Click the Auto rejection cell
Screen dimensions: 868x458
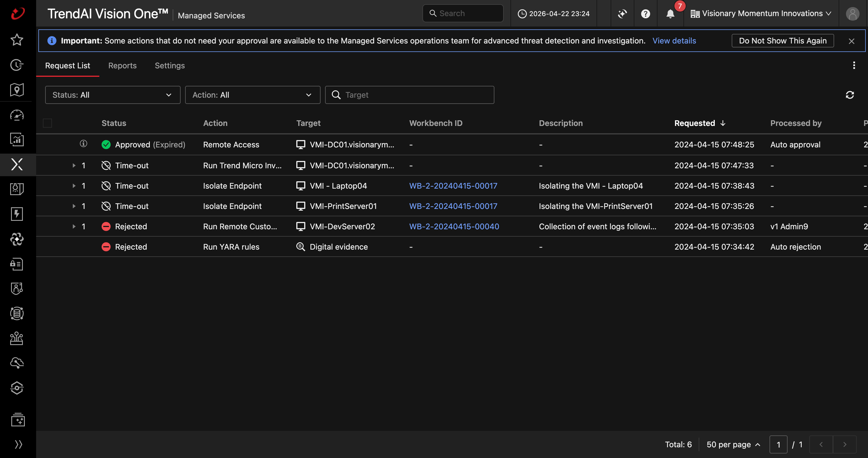tap(795, 247)
